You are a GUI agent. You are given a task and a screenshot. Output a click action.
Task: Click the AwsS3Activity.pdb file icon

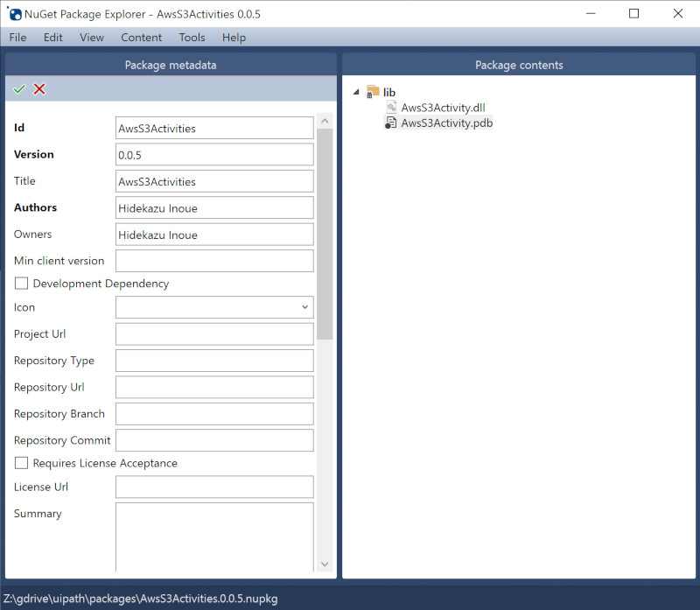point(391,123)
